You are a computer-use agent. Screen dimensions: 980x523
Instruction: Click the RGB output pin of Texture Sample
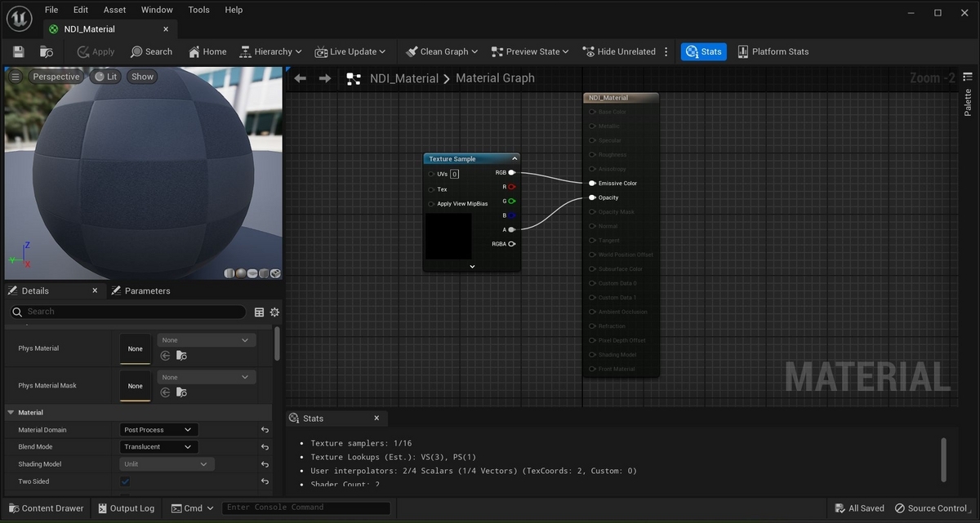pyautogui.click(x=511, y=173)
